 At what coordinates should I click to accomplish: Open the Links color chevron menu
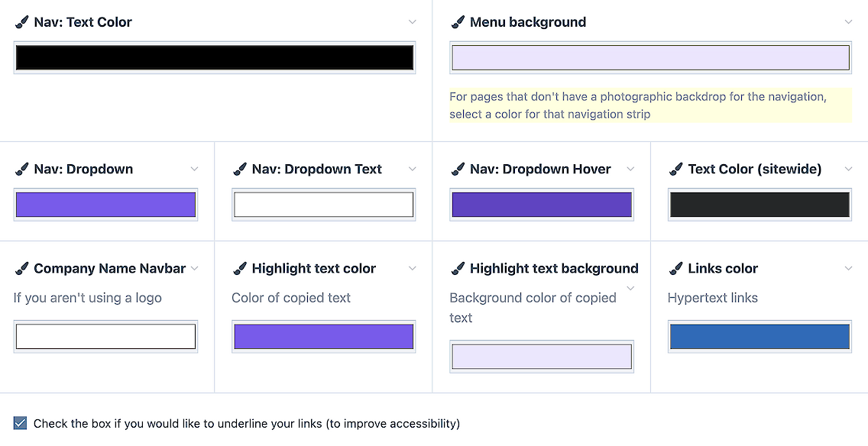848,268
